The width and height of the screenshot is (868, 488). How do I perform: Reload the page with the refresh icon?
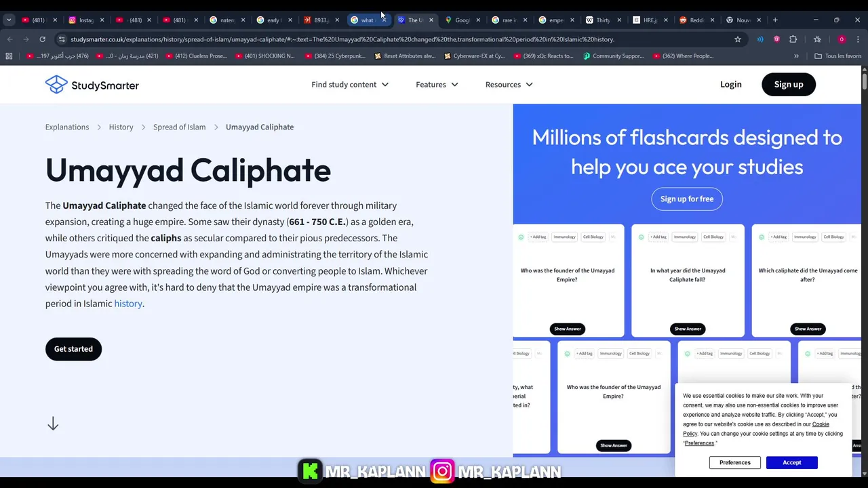tap(42, 39)
